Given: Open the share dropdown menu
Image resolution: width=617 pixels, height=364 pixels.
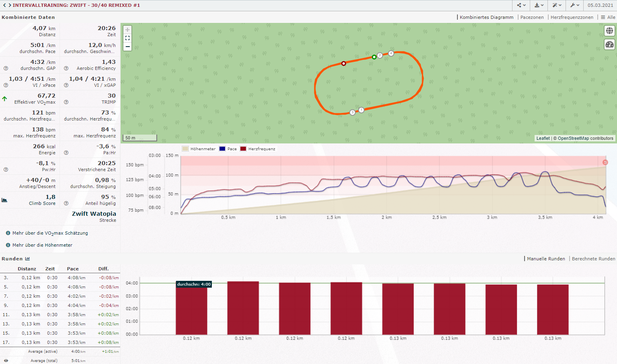Looking at the screenshot, I should tap(521, 5).
